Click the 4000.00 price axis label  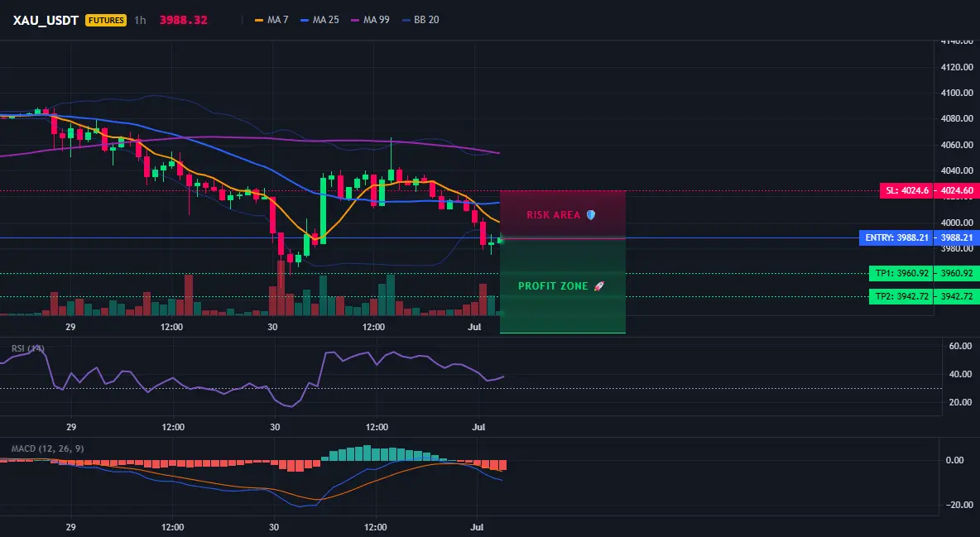tap(956, 223)
